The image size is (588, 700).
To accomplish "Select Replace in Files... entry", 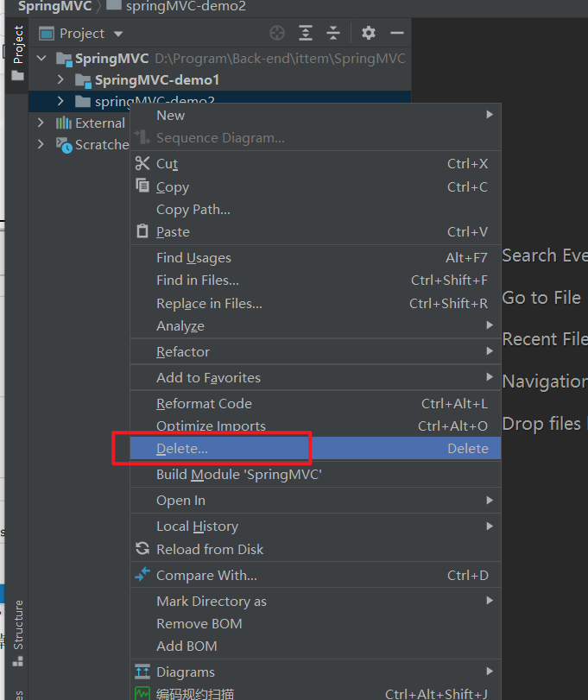I will point(315,303).
